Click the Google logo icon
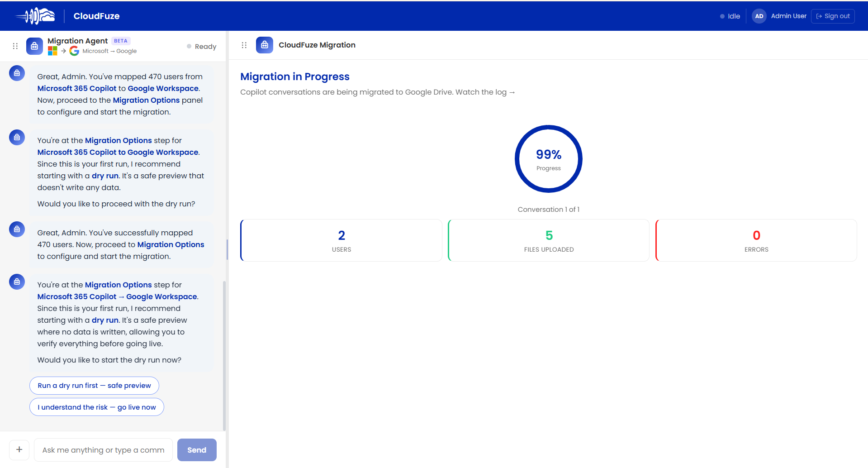Image resolution: width=868 pixels, height=468 pixels. 74,51
